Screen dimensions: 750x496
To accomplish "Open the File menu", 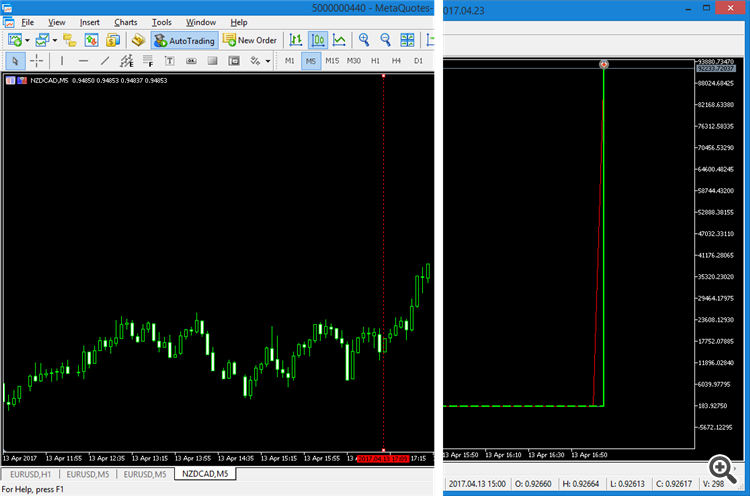I will [x=27, y=22].
